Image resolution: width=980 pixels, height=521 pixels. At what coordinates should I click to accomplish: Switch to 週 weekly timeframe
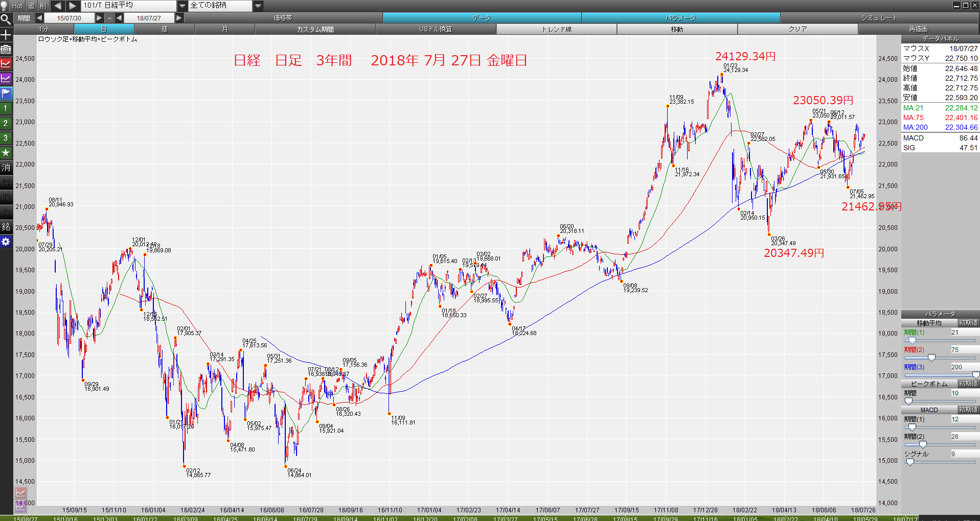tap(164, 29)
